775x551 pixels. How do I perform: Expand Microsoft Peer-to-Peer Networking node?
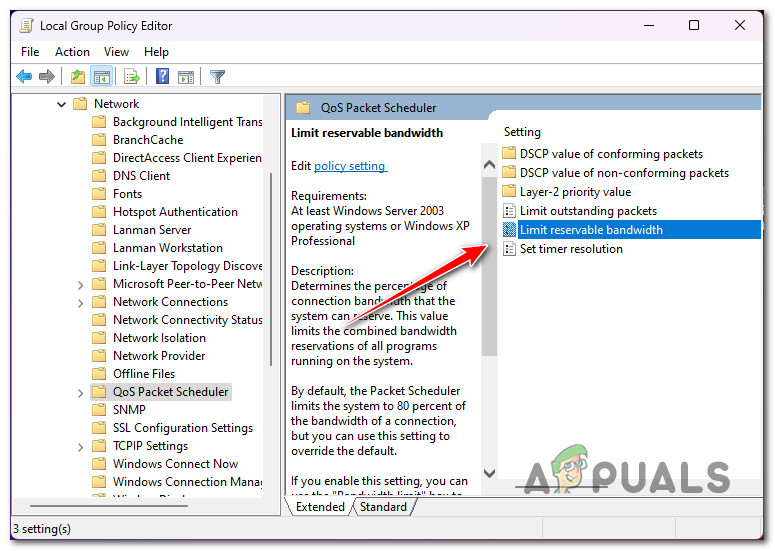80,285
